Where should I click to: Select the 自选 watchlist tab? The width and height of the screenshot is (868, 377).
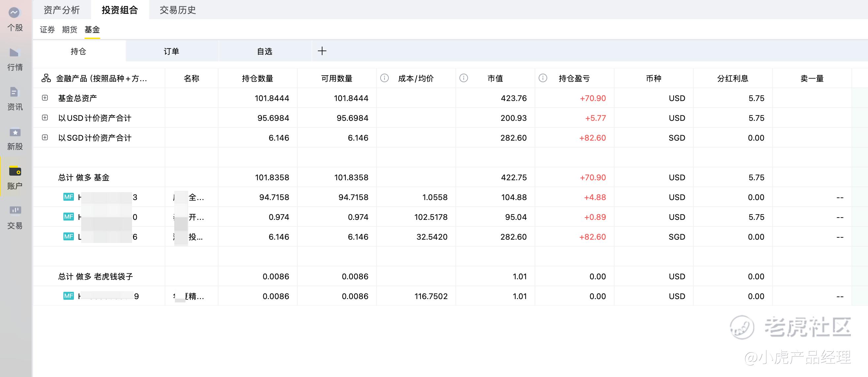coord(264,51)
